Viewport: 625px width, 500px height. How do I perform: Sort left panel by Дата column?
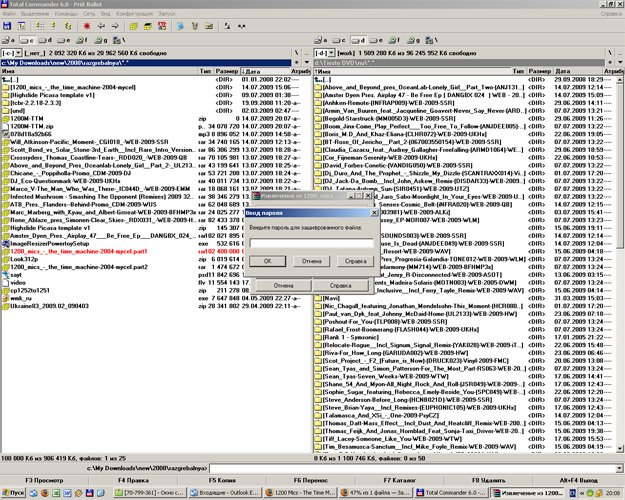265,71
